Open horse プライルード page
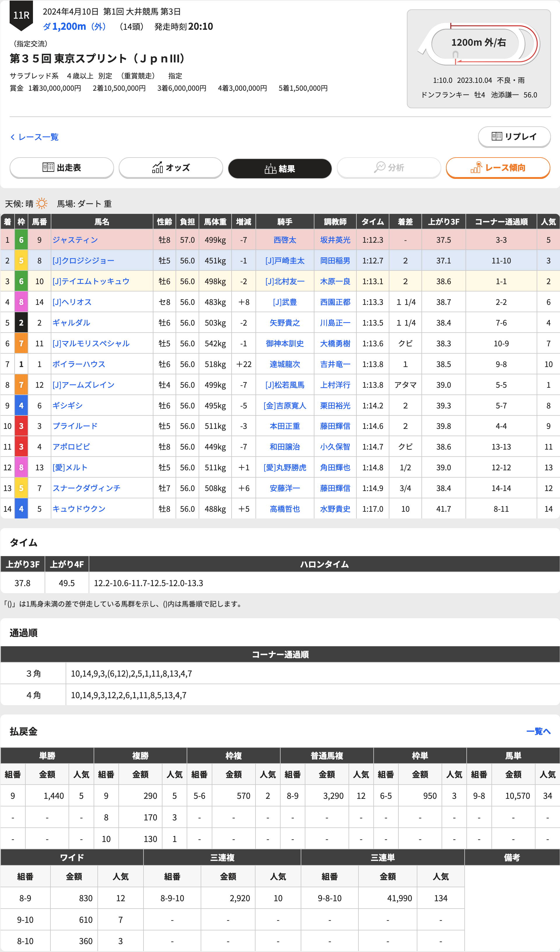Image resolution: width=560 pixels, height=952 pixels. (75, 426)
